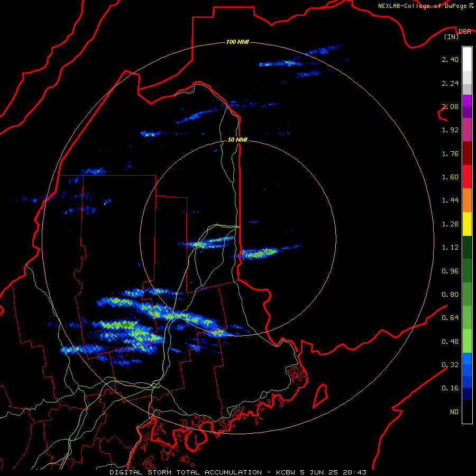Click the "0.32" legend value
Screen dimensions: 476x476
pyautogui.click(x=450, y=365)
